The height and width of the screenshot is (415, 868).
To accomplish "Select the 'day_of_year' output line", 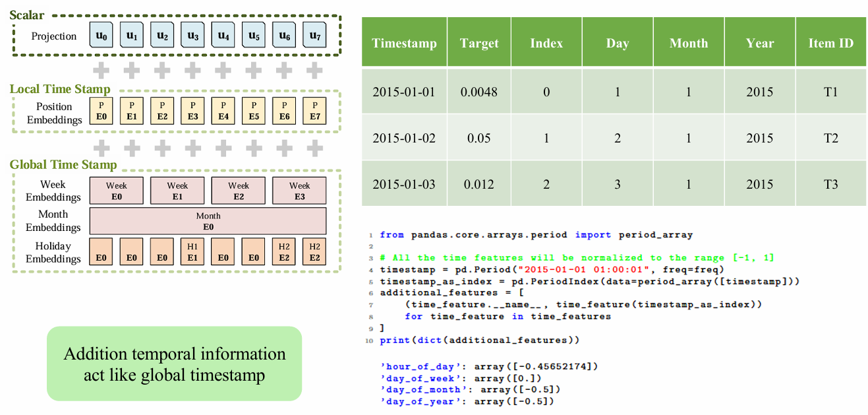I will pos(467,401).
